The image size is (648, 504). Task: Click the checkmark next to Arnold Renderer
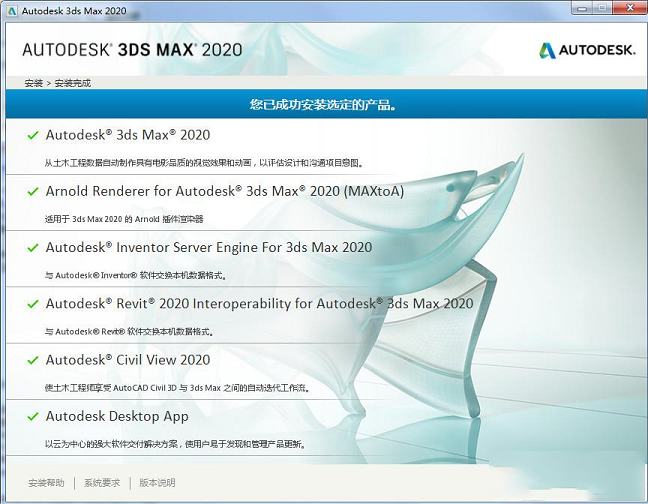33,191
